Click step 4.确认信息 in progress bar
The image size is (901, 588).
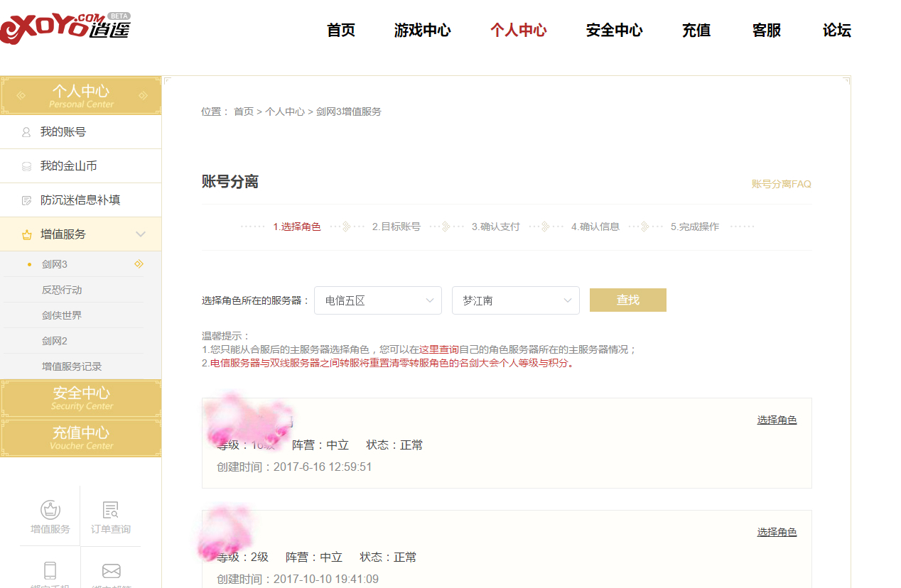(x=595, y=227)
